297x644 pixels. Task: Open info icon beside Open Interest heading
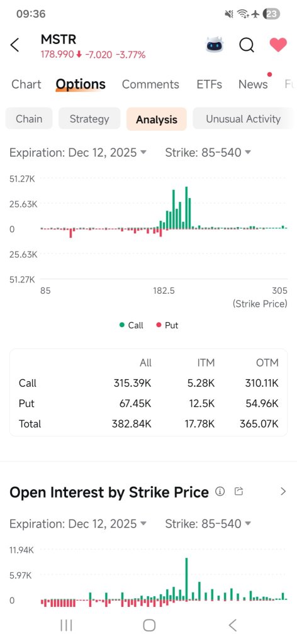pyautogui.click(x=220, y=491)
